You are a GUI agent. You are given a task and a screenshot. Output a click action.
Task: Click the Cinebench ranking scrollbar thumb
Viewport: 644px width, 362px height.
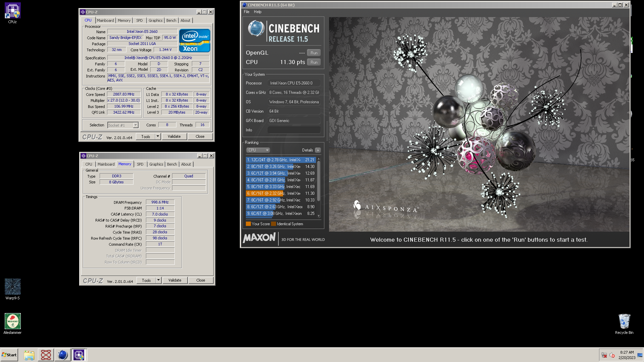coord(319,181)
